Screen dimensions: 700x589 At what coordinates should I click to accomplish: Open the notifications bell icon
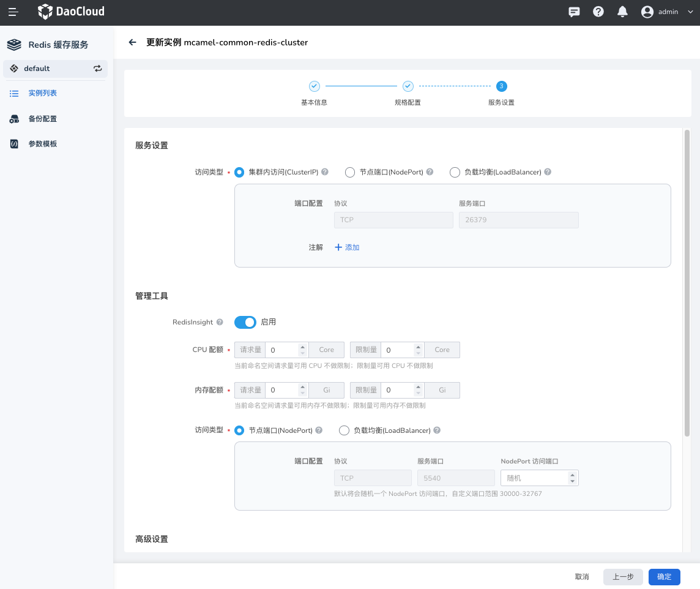pyautogui.click(x=622, y=12)
